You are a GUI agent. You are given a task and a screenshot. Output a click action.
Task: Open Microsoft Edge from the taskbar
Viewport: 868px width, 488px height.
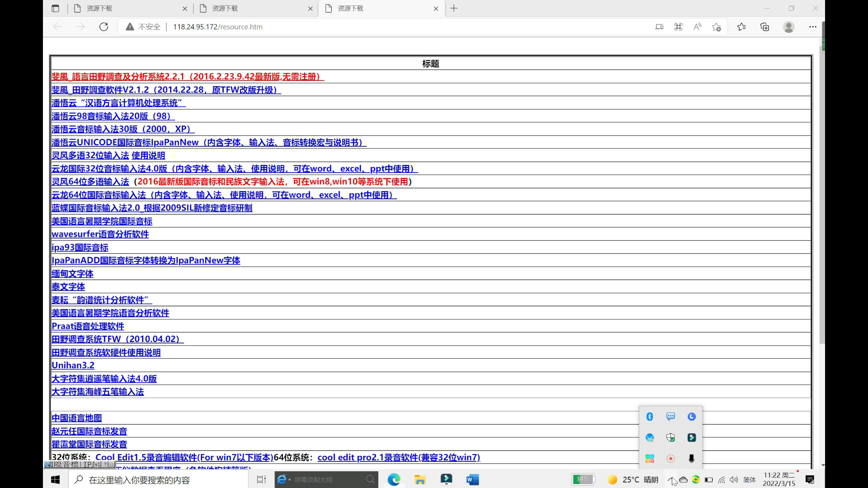tap(394, 479)
